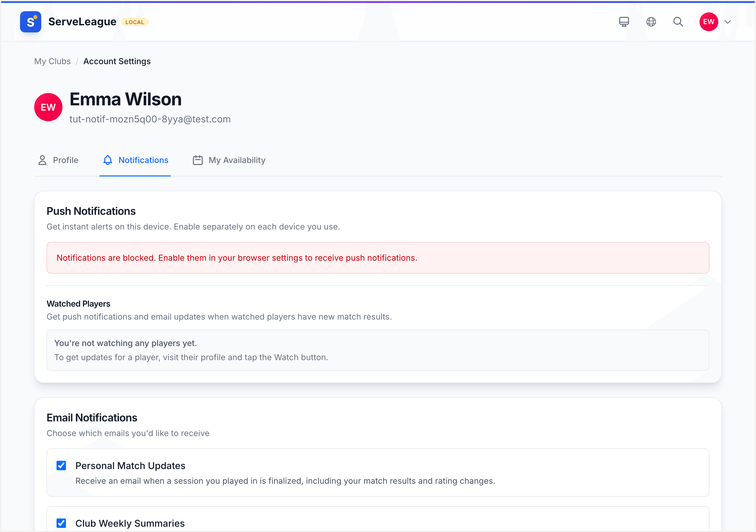756x532 pixels.
Task: Click the Account Settings breadcrumb
Action: click(117, 61)
